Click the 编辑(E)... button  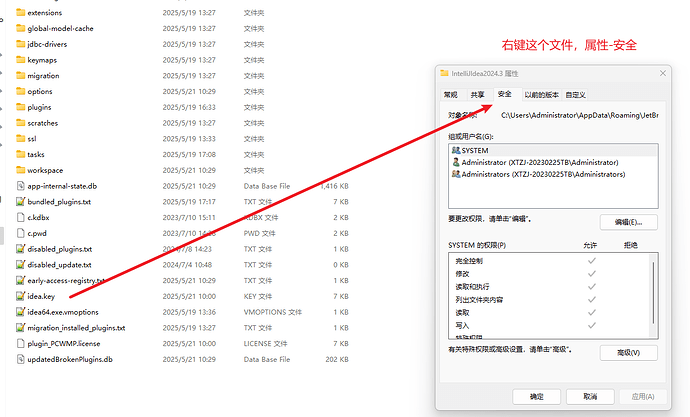[x=628, y=222]
